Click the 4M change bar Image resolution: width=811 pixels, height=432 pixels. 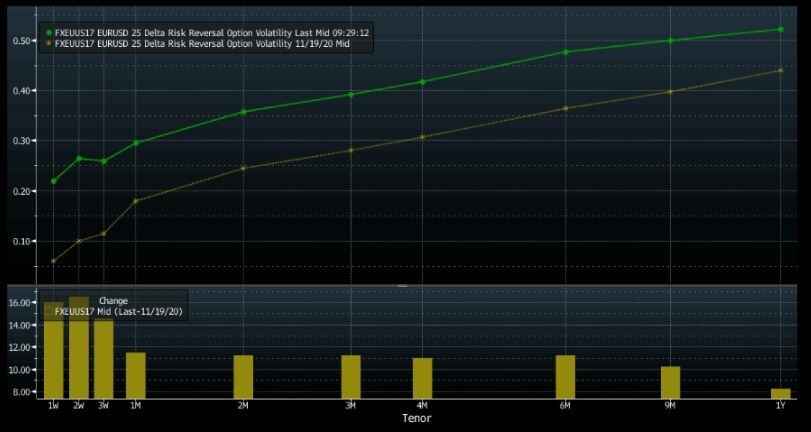coord(423,378)
